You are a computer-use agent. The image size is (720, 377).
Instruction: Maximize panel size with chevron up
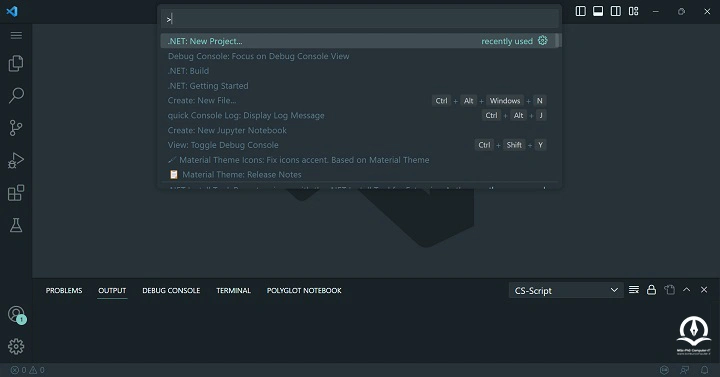click(686, 290)
